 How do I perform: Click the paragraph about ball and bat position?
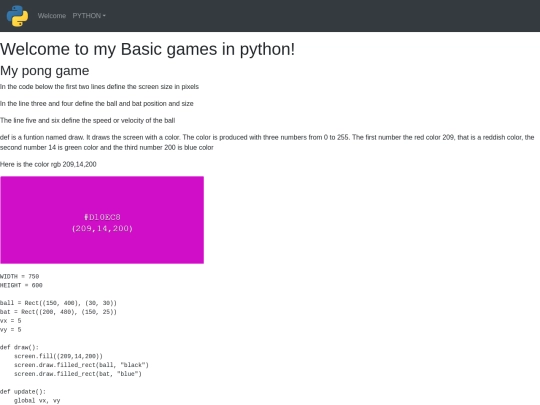pyautogui.click(x=96, y=104)
